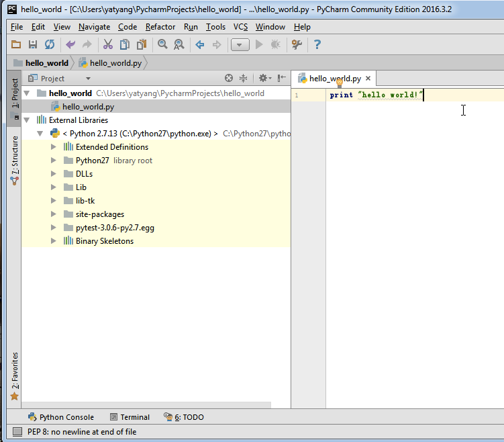Expand the lib-tk folder arrow

click(x=54, y=201)
